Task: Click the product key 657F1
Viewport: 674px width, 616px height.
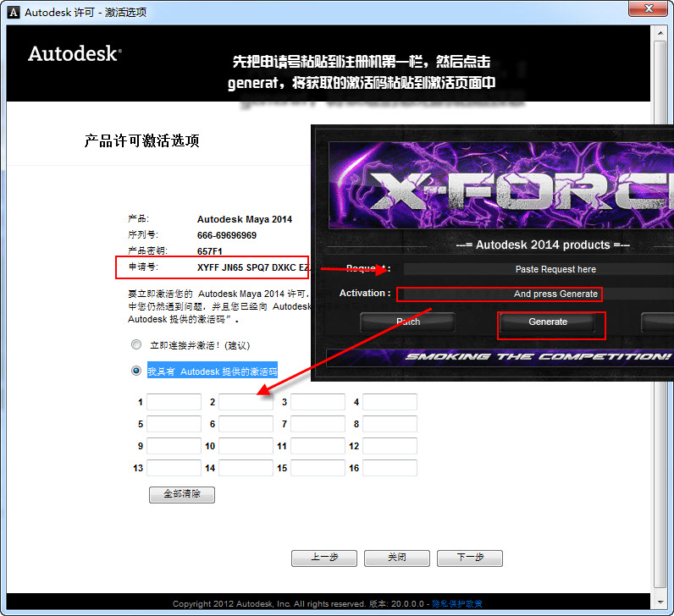Action: 210,251
